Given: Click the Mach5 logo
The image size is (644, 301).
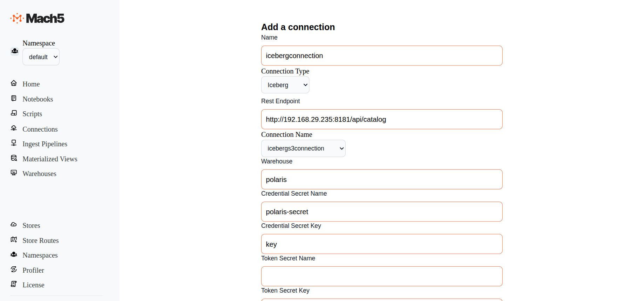Looking at the screenshot, I should [38, 18].
